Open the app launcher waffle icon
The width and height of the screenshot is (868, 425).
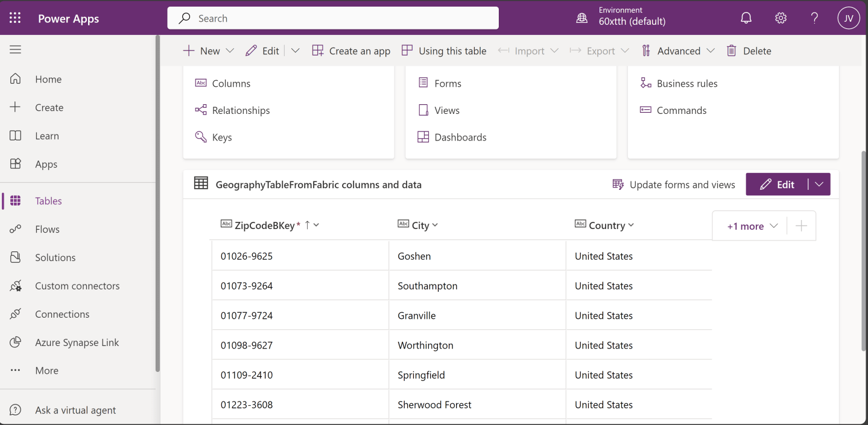click(15, 18)
